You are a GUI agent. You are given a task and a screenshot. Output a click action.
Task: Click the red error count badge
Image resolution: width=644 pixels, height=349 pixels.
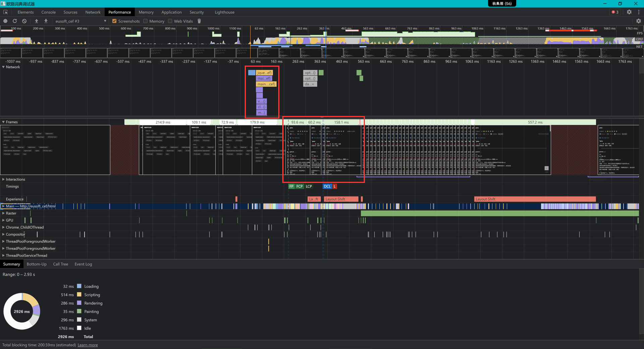coord(615,12)
